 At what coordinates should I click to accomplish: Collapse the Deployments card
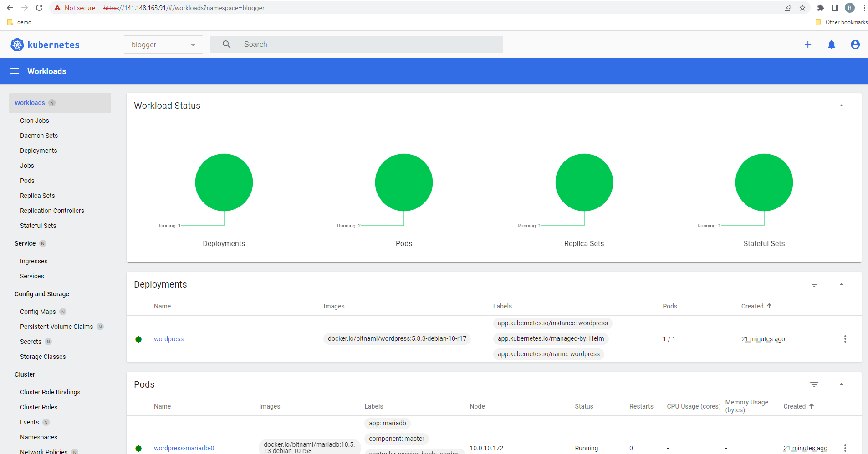[842, 284]
